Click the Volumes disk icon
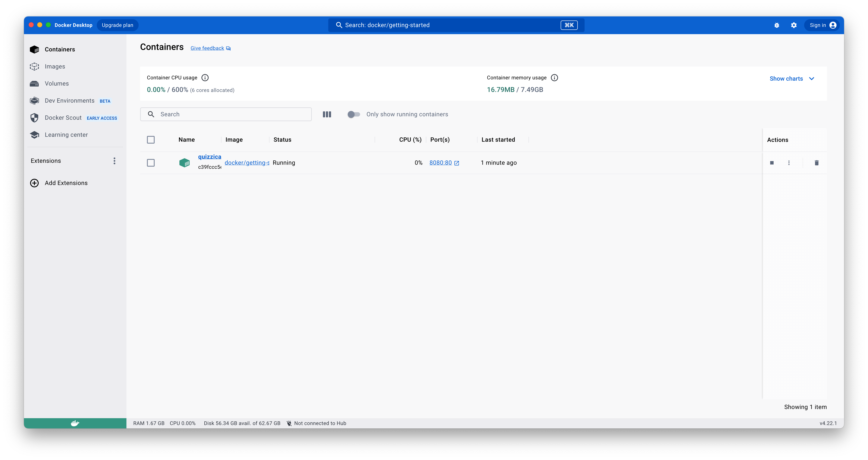Image resolution: width=868 pixels, height=460 pixels. tap(34, 83)
